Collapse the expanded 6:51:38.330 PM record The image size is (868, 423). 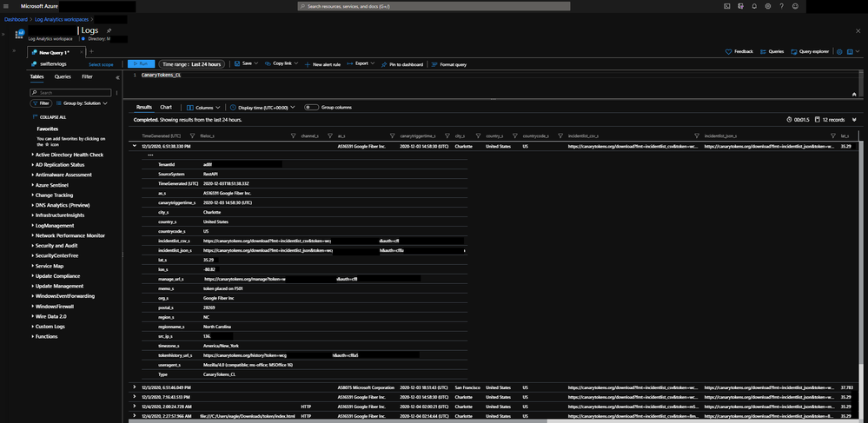(135, 146)
